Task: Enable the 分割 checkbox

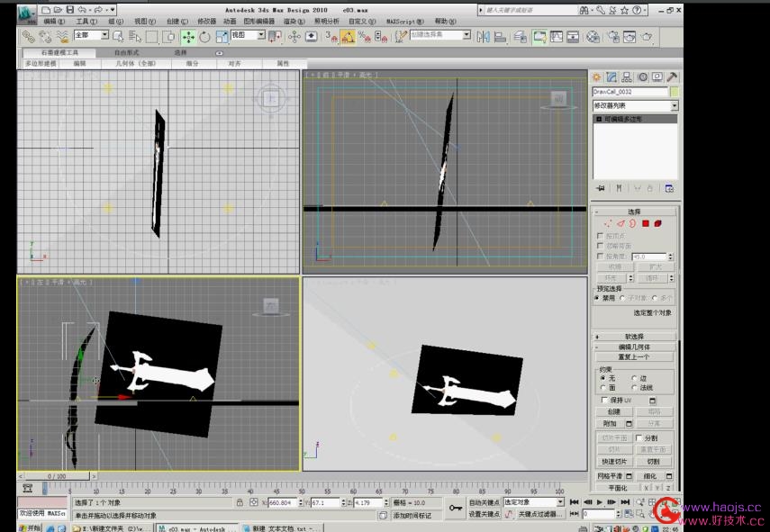Action: click(x=639, y=437)
